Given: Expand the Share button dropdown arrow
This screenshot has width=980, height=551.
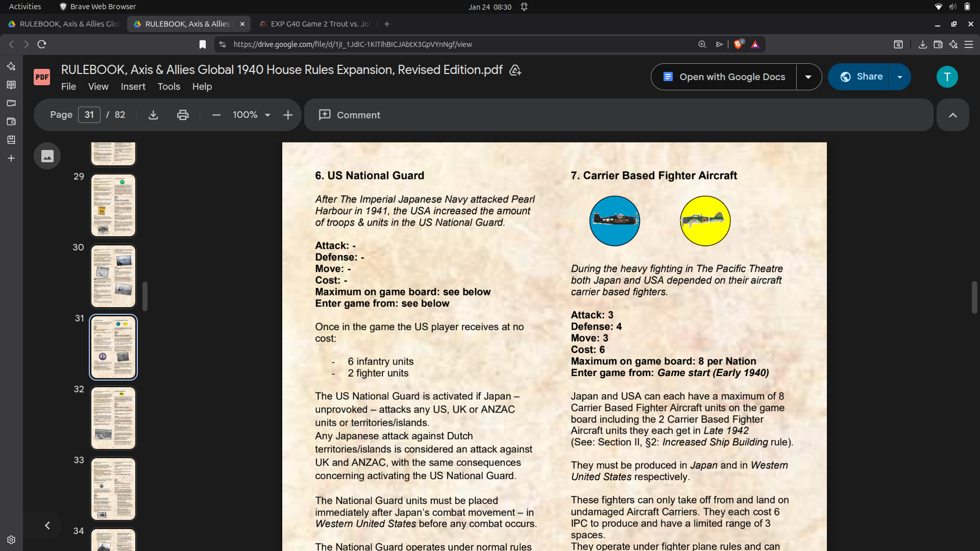Looking at the screenshot, I should (x=900, y=77).
